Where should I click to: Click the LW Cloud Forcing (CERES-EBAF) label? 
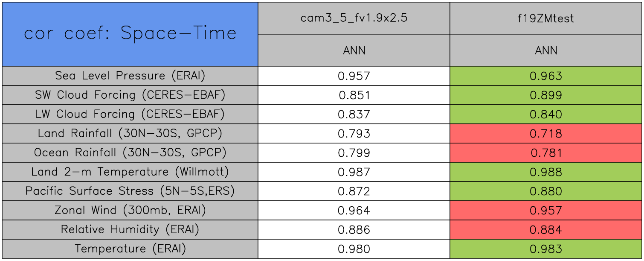130,114
